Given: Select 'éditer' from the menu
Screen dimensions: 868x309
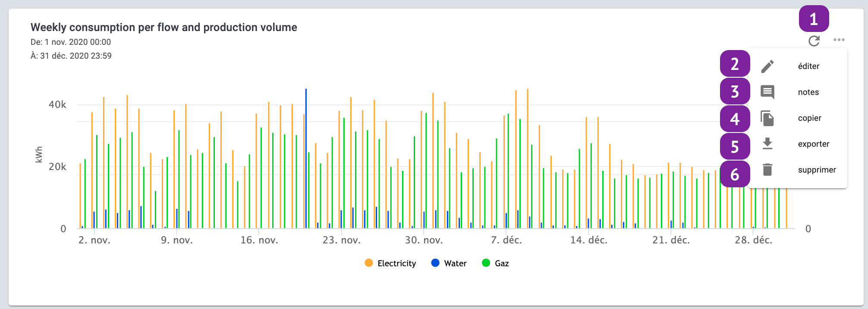Looking at the screenshot, I should pos(808,66).
